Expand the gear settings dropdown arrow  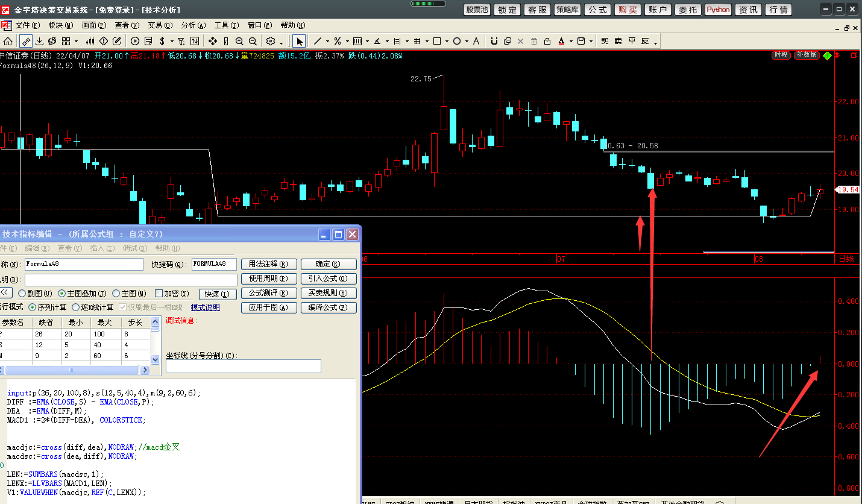pyautogui.click(x=282, y=43)
